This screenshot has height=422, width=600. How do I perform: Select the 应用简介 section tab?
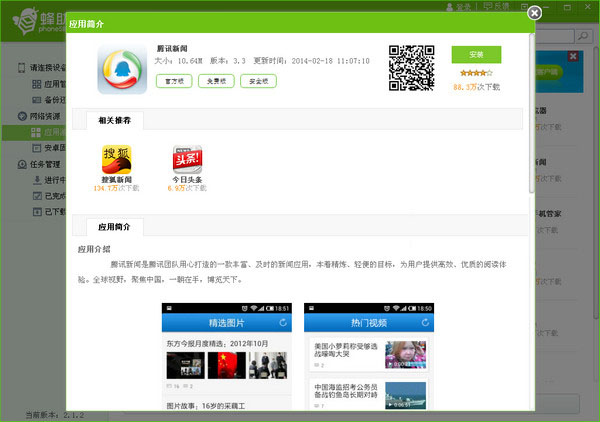click(x=114, y=227)
